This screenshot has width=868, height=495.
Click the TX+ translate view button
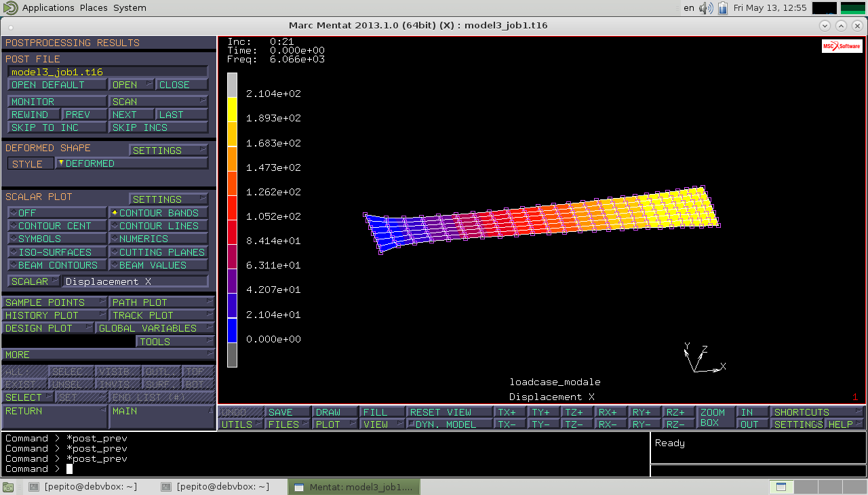[511, 412]
